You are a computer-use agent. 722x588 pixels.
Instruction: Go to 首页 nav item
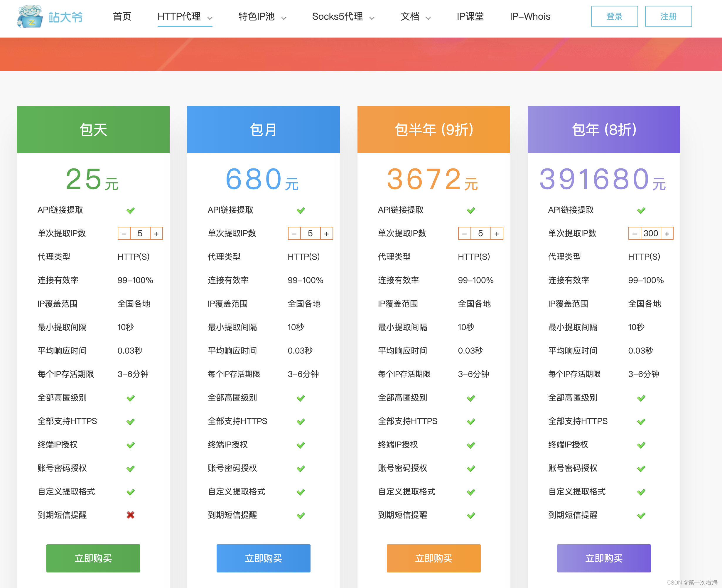click(x=122, y=17)
